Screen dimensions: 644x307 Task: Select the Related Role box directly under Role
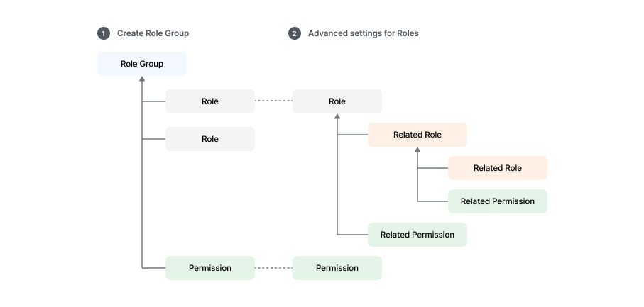tap(417, 135)
